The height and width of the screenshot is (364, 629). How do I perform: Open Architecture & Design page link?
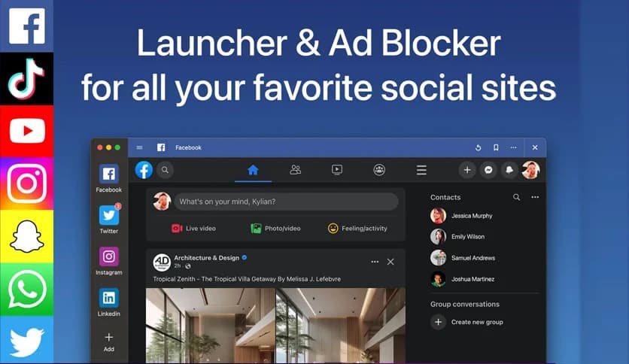click(x=207, y=258)
